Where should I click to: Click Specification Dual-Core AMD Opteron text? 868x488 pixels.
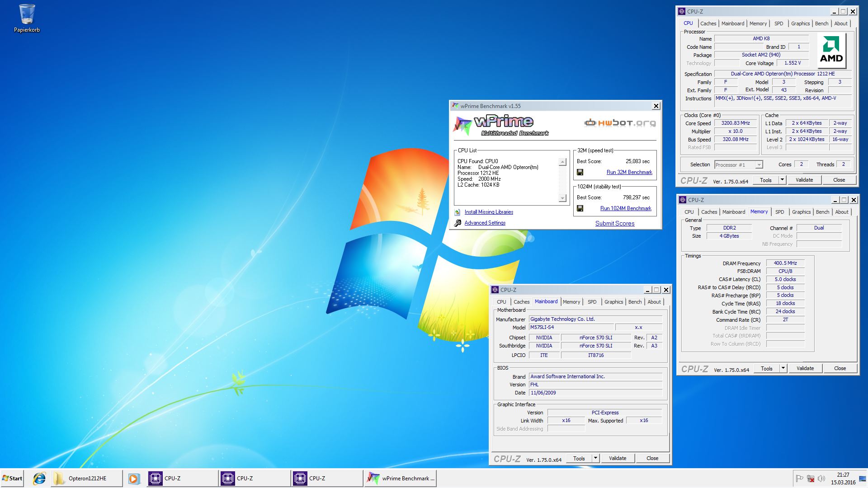pos(783,74)
